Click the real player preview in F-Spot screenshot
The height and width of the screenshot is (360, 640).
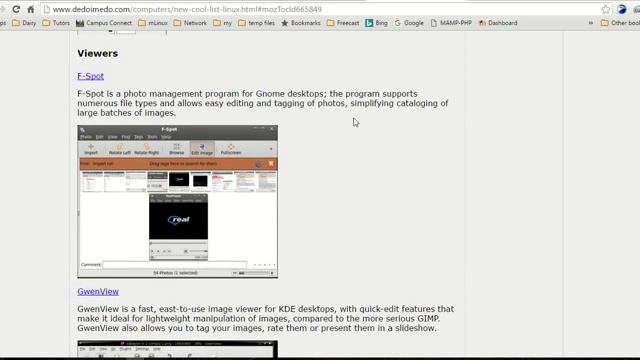pyautogui.click(x=178, y=227)
